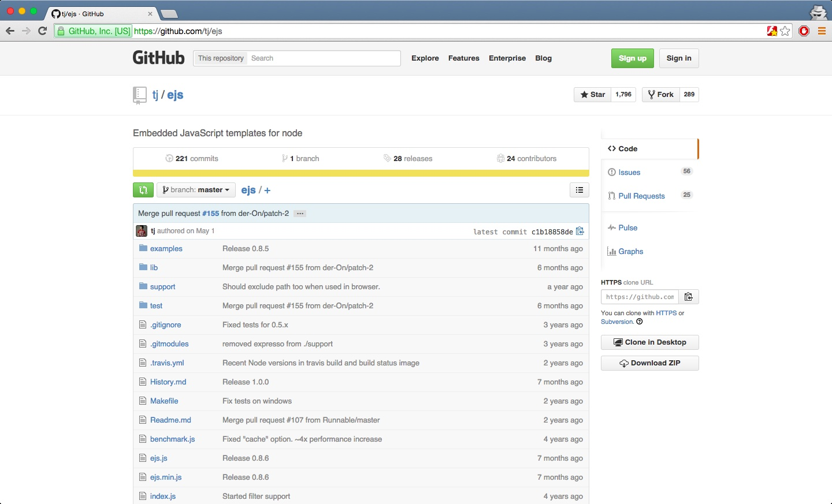Click the translate icon in the address bar
This screenshot has height=504, width=832.
point(772,31)
